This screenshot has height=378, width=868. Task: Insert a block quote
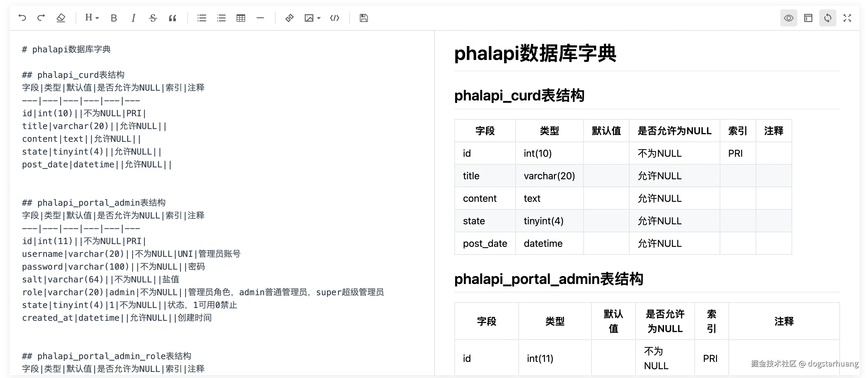pyautogui.click(x=172, y=18)
